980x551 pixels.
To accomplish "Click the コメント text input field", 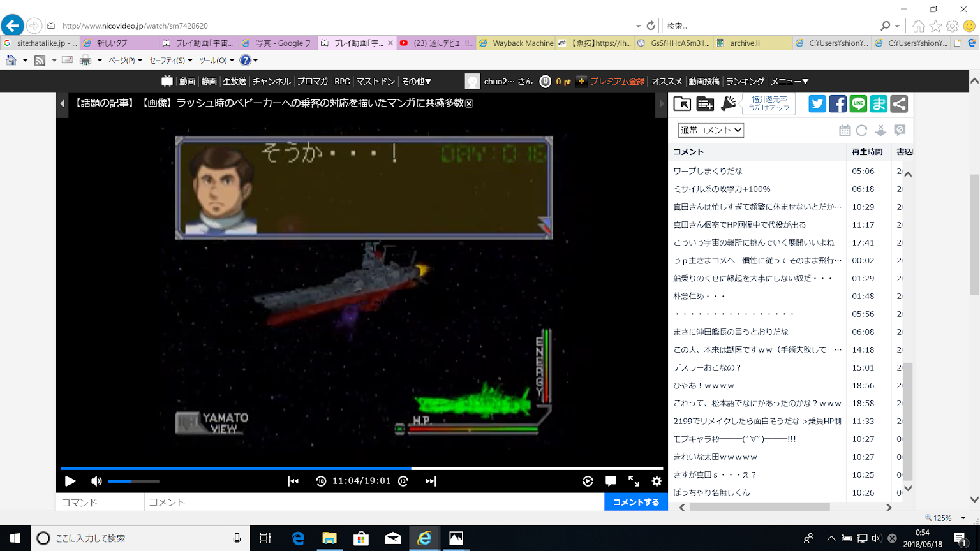I will tap(375, 502).
